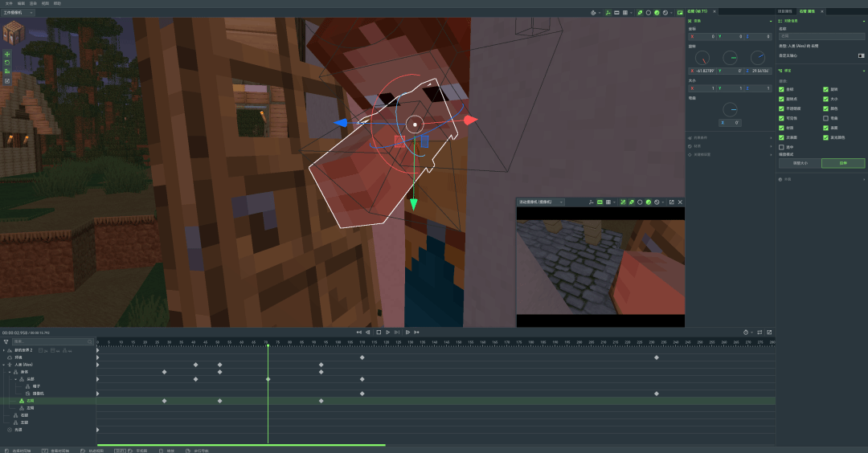Click the bars overlay icon in the camera preview toolbar

(600, 202)
